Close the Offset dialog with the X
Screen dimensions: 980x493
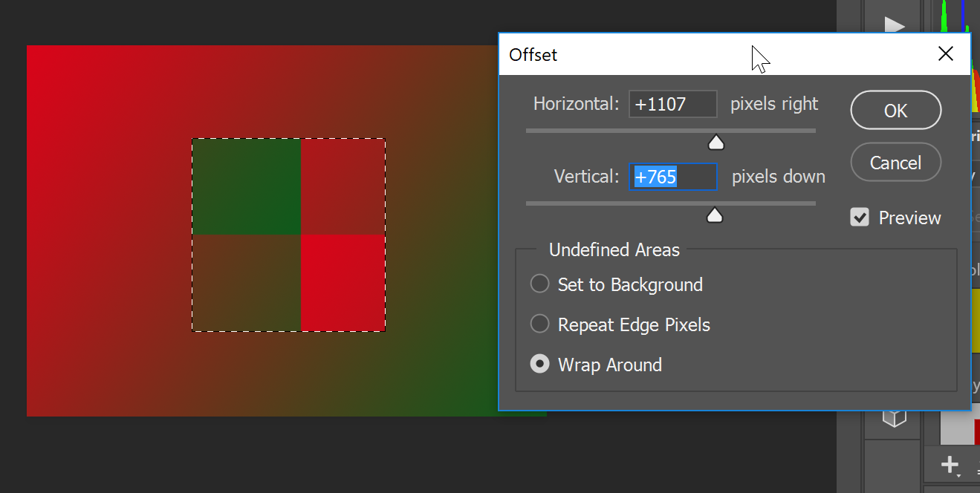[x=945, y=53]
